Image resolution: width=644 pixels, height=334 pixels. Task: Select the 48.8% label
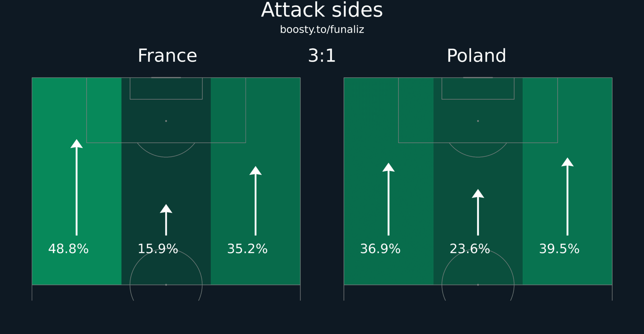pos(68,249)
